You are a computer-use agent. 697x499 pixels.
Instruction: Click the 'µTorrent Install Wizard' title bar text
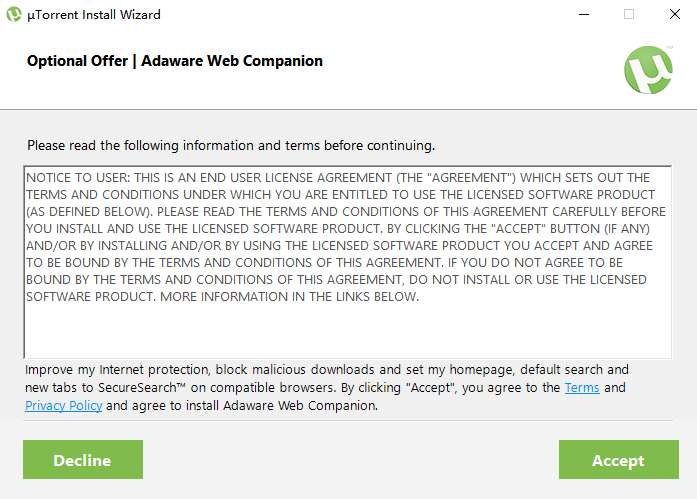pyautogui.click(x=94, y=15)
